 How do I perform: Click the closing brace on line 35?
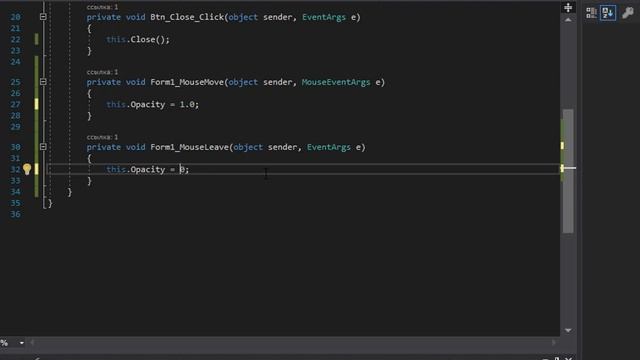pos(50,203)
